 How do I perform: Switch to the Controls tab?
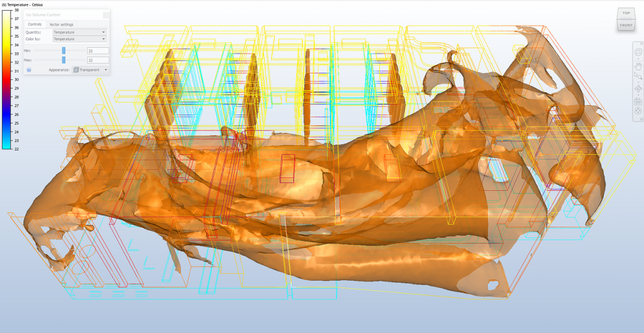click(x=35, y=25)
